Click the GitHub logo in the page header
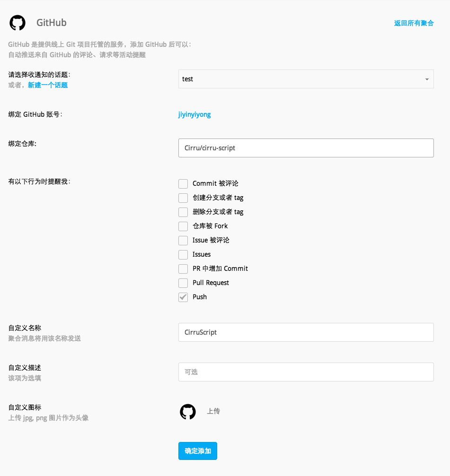 pos(18,23)
